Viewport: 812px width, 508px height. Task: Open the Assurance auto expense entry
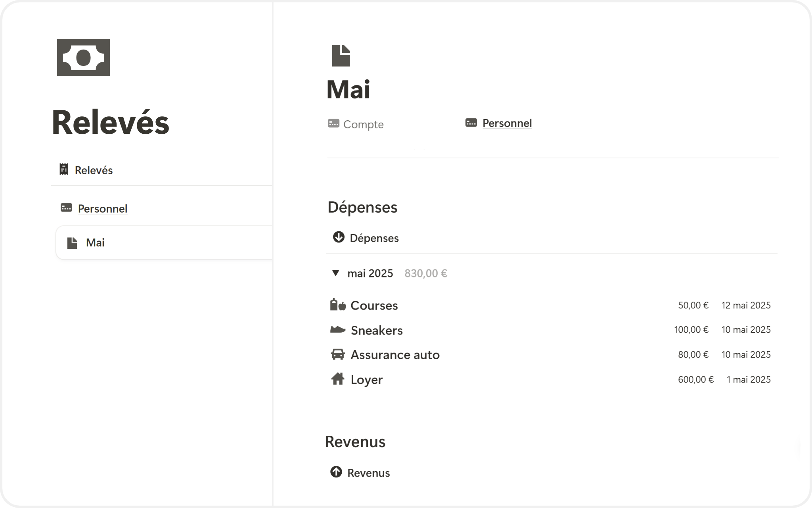coord(395,355)
